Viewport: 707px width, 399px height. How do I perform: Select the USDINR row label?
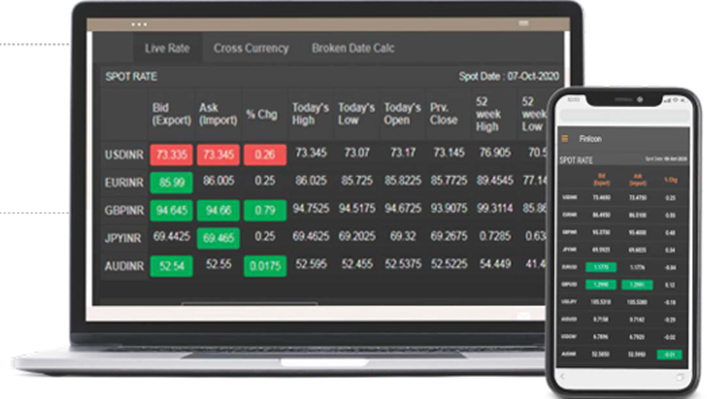[x=124, y=155]
